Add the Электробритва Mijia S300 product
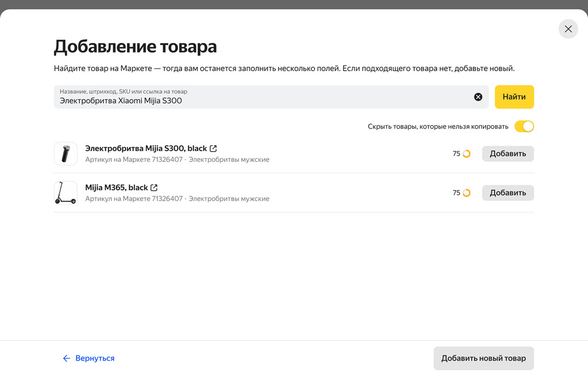The width and height of the screenshot is (588, 376). [508, 154]
